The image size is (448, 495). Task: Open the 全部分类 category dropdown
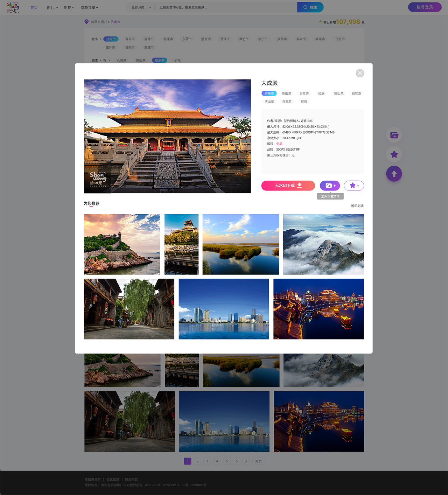pos(141,7)
